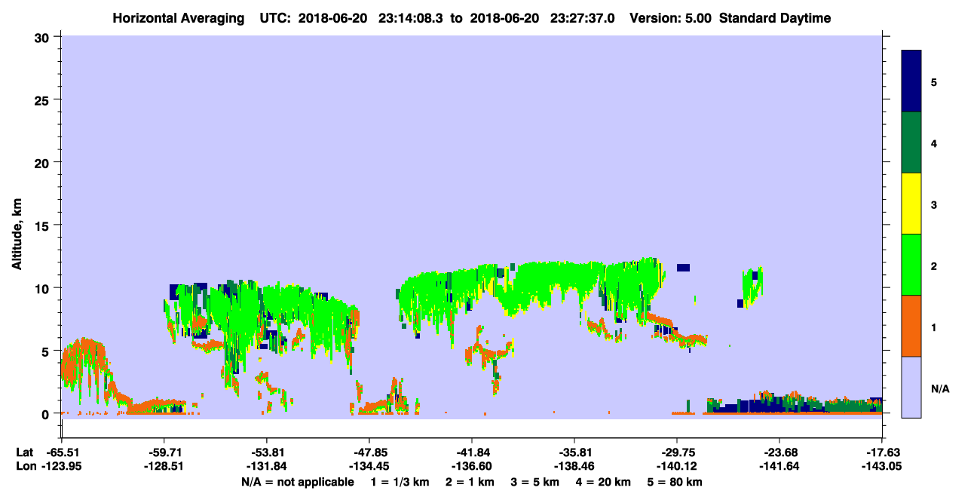Click the latitude value -29.75

click(x=677, y=452)
